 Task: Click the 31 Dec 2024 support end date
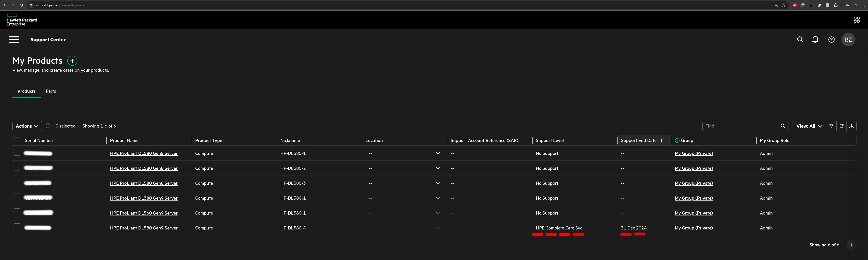tap(634, 228)
